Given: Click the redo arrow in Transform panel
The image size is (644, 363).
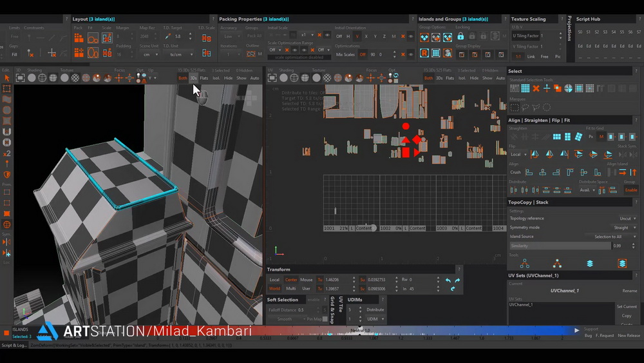Looking at the screenshot, I should [x=457, y=280].
